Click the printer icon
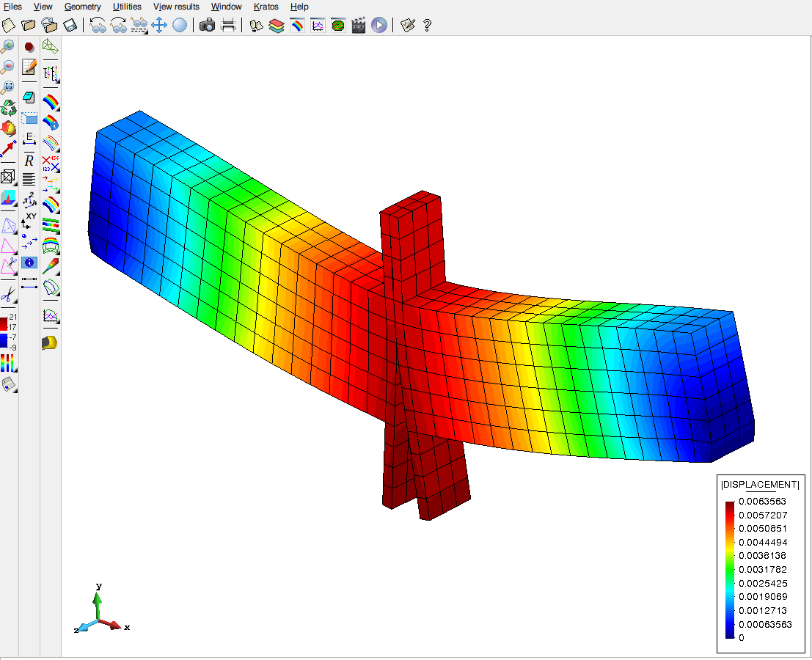Image resolution: width=812 pixels, height=660 pixels. point(228,25)
